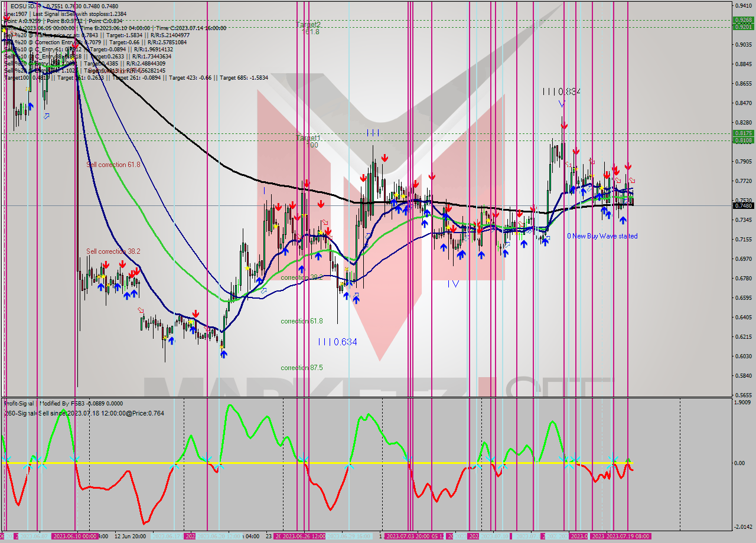
Task: Click the green 'correction 87.5' label
Action: coord(301,368)
